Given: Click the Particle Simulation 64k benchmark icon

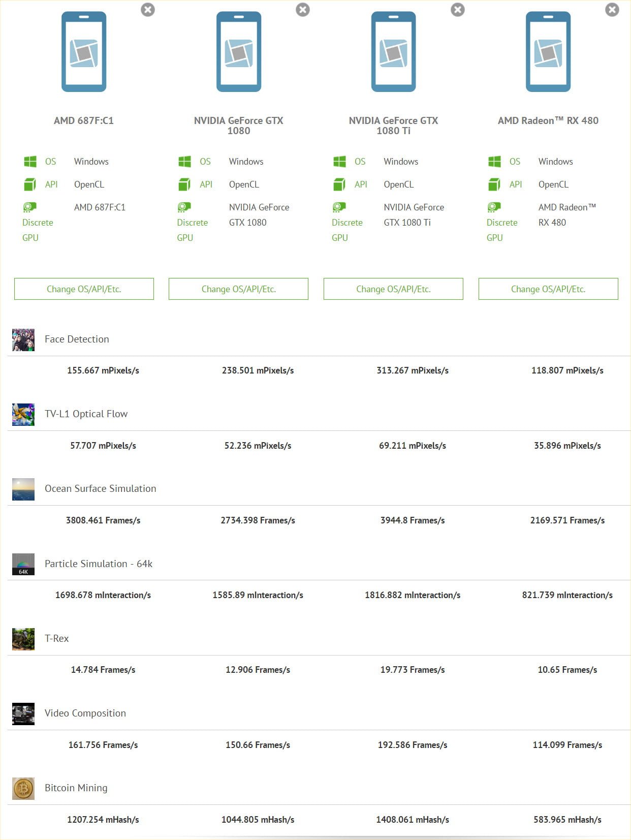Looking at the screenshot, I should pyautogui.click(x=23, y=565).
